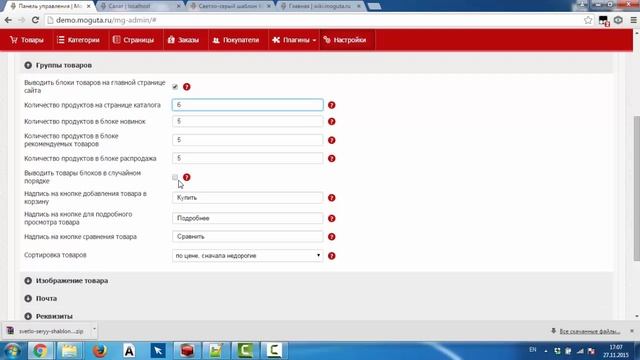Open the Товары section

(x=27, y=40)
